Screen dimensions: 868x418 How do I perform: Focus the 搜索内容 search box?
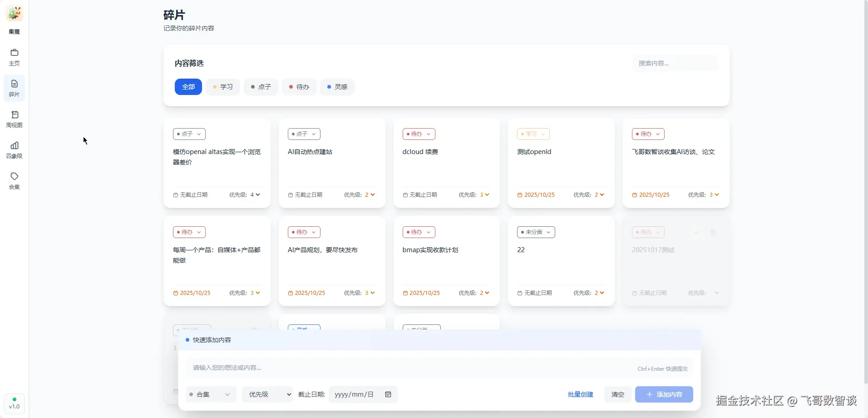pos(675,63)
